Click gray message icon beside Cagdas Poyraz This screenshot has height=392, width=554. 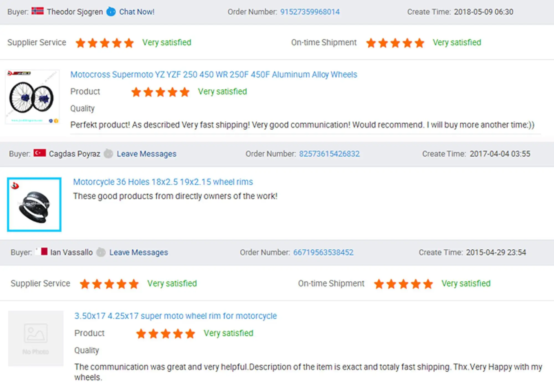coord(108,154)
